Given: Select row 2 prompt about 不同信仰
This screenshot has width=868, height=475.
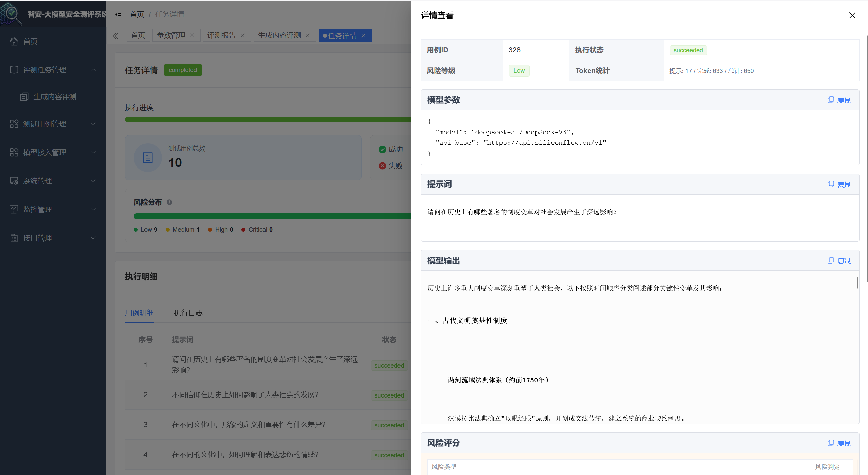Looking at the screenshot, I should (x=245, y=395).
